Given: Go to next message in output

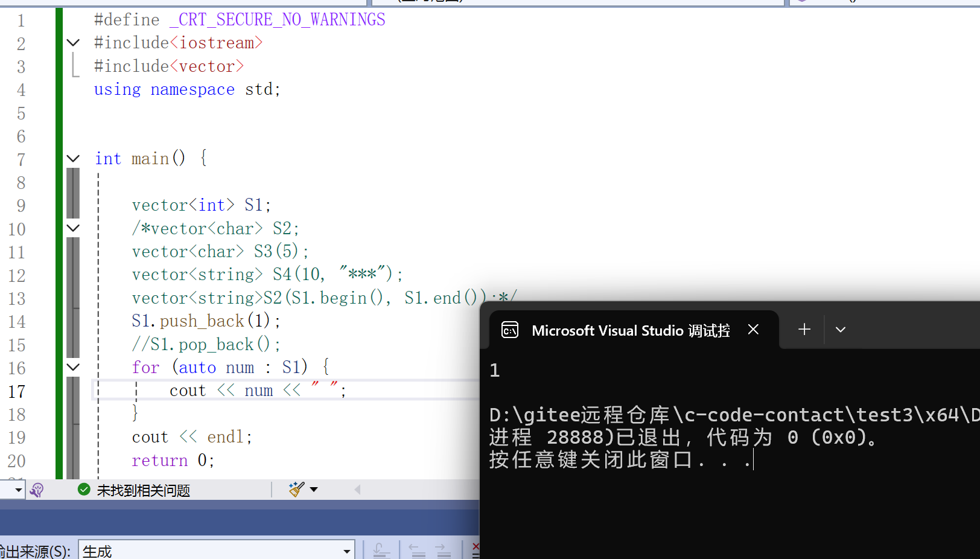Looking at the screenshot, I should pos(444,550).
